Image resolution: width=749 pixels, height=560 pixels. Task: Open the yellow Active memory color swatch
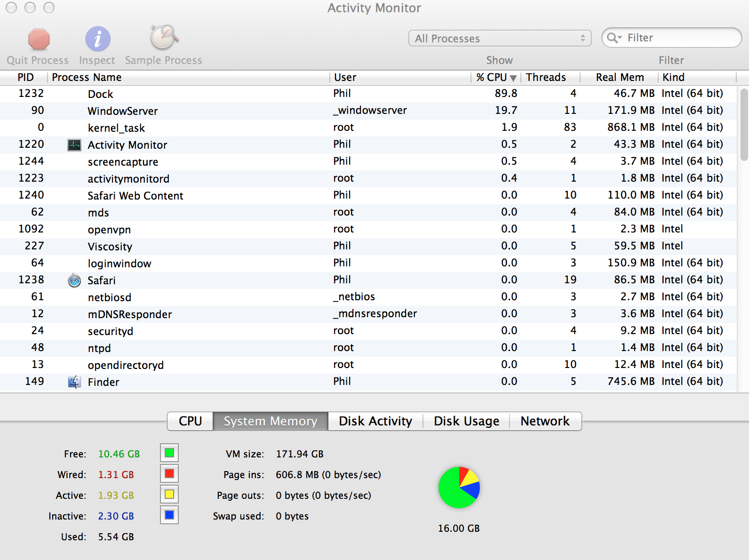pyautogui.click(x=169, y=494)
